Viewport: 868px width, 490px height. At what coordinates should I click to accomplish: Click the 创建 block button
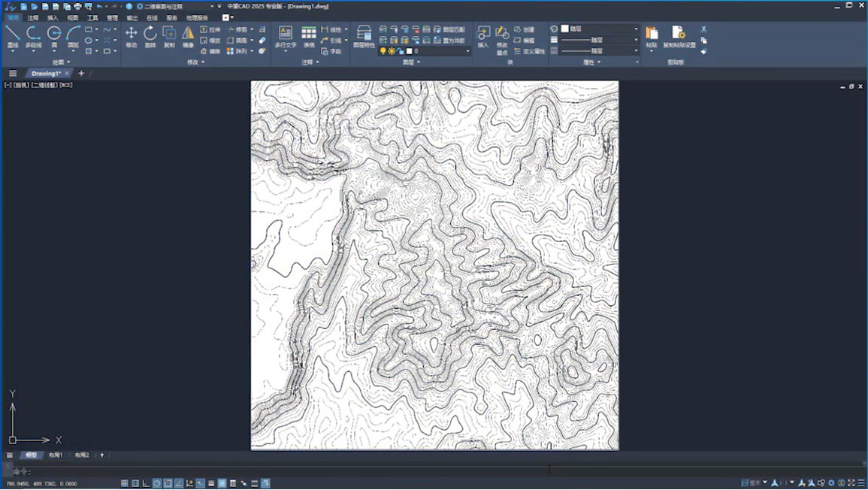(525, 29)
